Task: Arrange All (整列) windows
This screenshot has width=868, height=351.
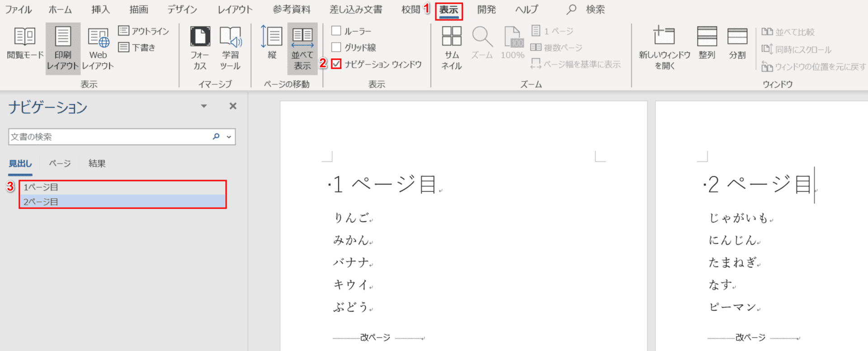Action: point(707,43)
